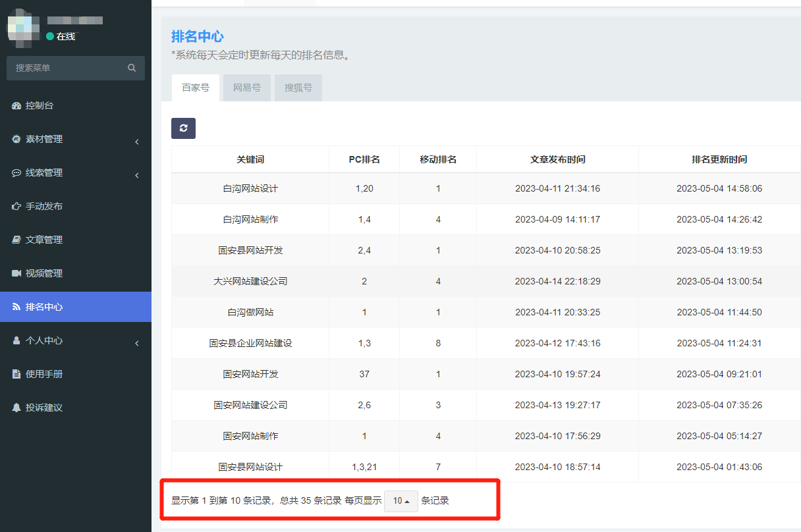Open 使用手册 from the sidebar

pos(43,374)
